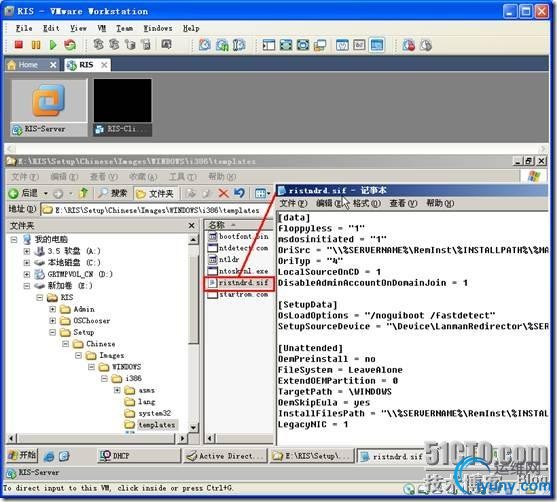Click the yellow Suspend toolbar icon
The width and height of the screenshot is (557, 502).
pyautogui.click(x=36, y=45)
